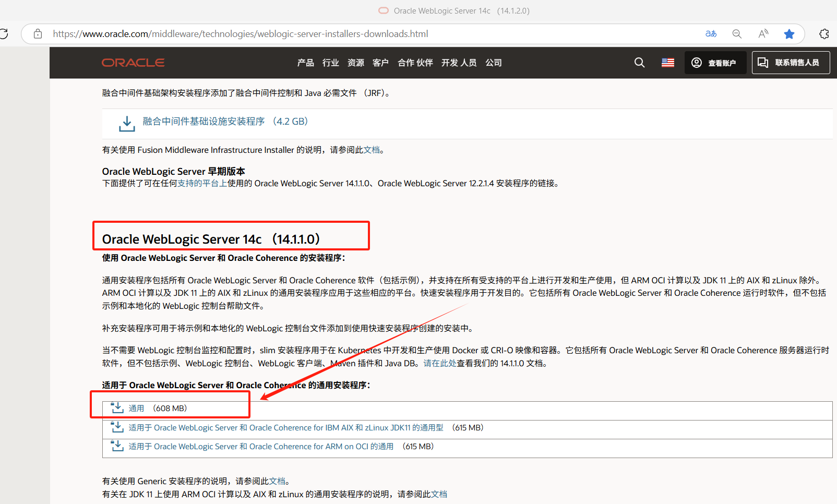Click the (608 MB) file size text
The width and height of the screenshot is (837, 504).
pyautogui.click(x=170, y=408)
